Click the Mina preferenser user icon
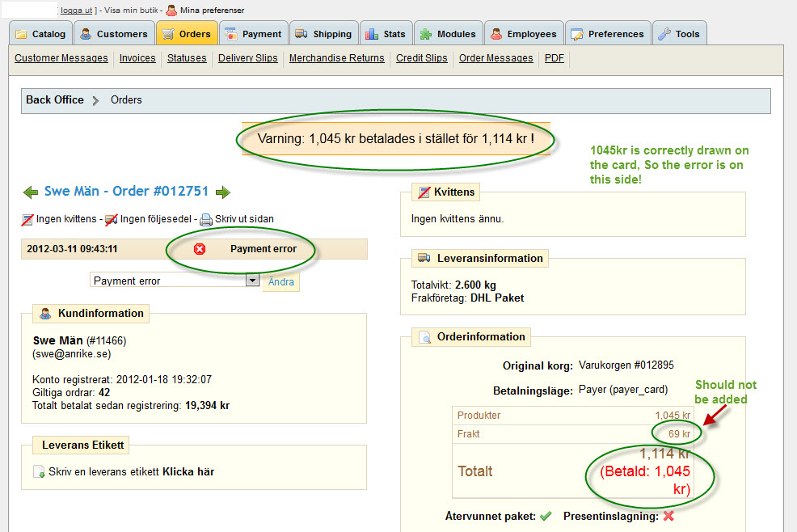This screenshot has width=797, height=532. [x=172, y=11]
